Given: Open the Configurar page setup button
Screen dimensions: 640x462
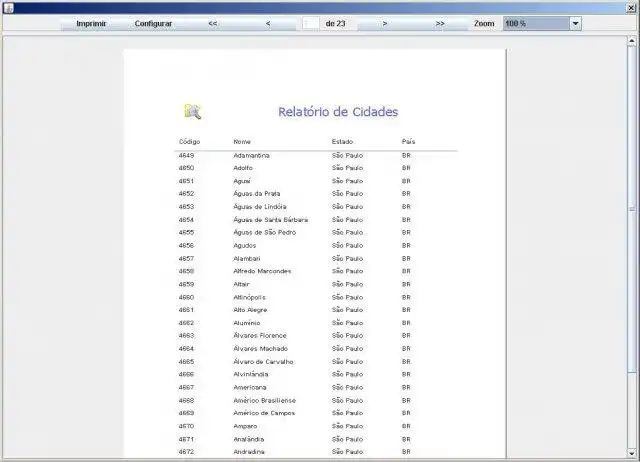Looking at the screenshot, I should point(153,24).
